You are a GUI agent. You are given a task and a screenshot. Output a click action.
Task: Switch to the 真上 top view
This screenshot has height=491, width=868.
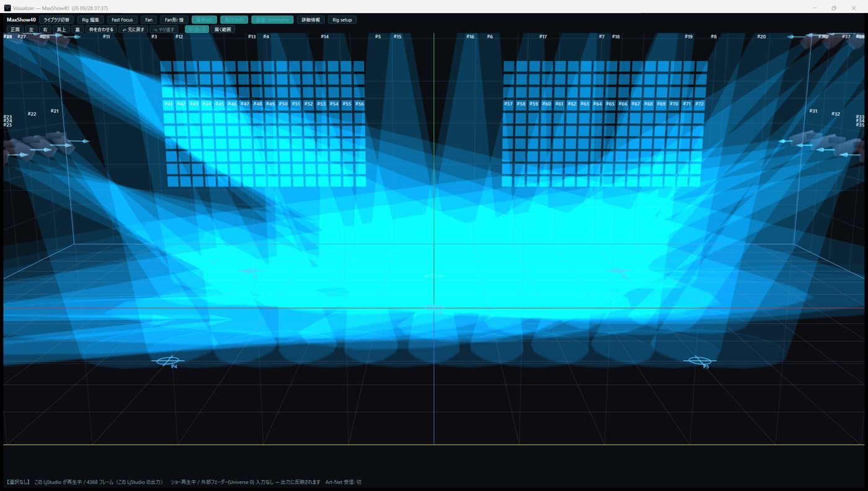[61, 29]
